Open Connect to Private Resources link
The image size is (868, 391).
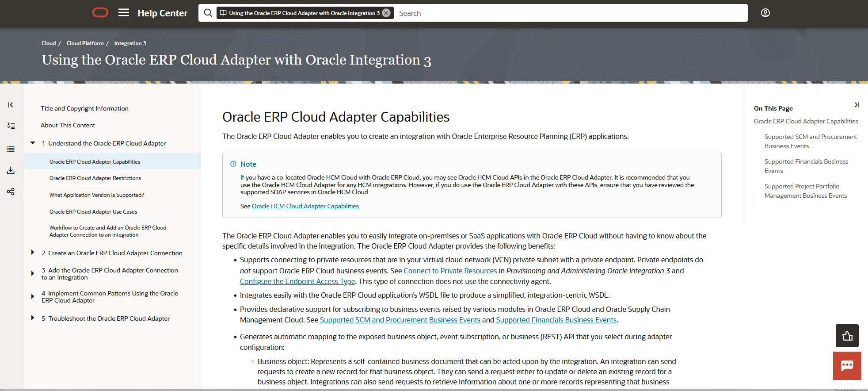coord(450,271)
